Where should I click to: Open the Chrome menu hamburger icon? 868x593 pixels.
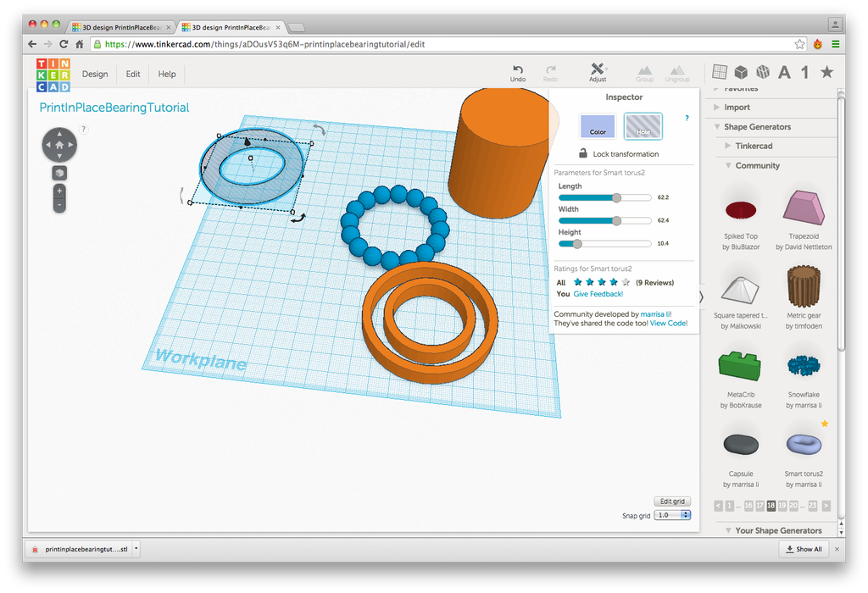click(x=835, y=44)
